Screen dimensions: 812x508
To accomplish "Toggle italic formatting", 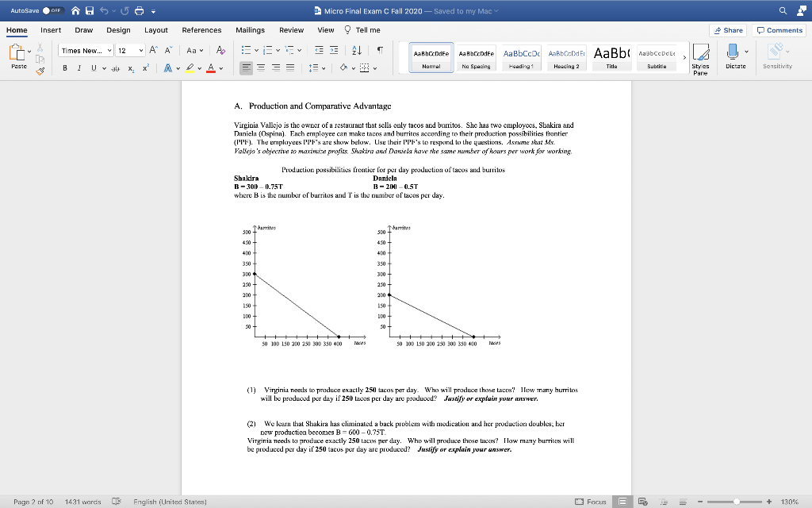I will tap(79, 68).
